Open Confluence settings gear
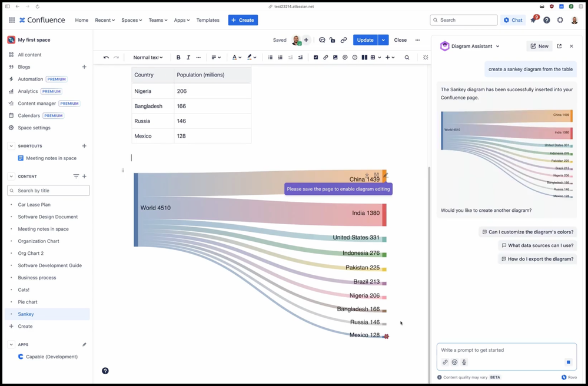 point(560,20)
